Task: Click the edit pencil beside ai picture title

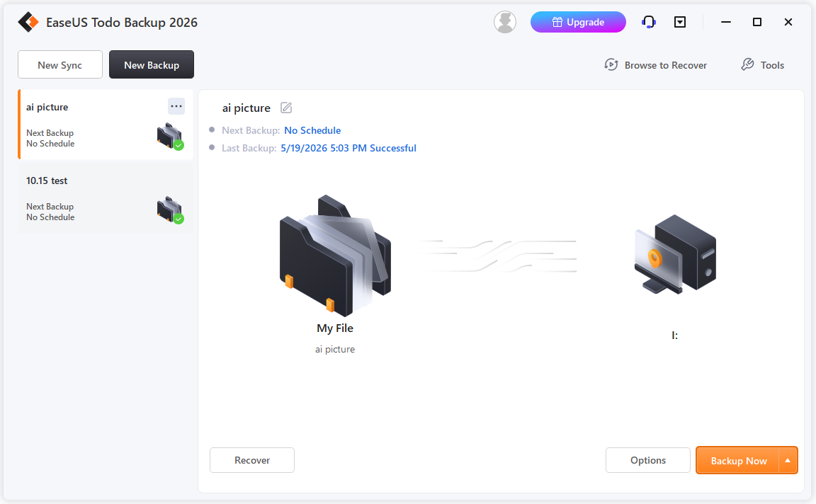Action: (x=286, y=108)
